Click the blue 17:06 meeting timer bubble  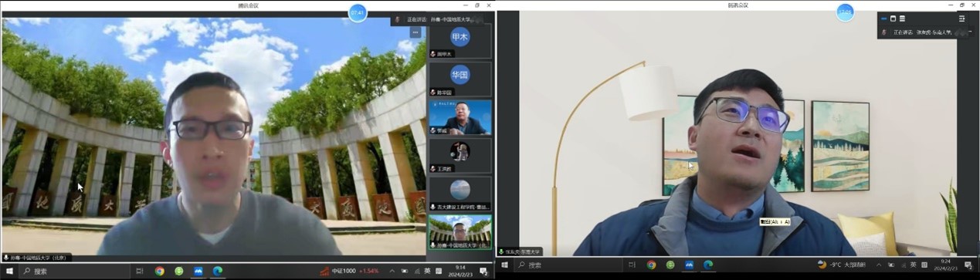846,13
